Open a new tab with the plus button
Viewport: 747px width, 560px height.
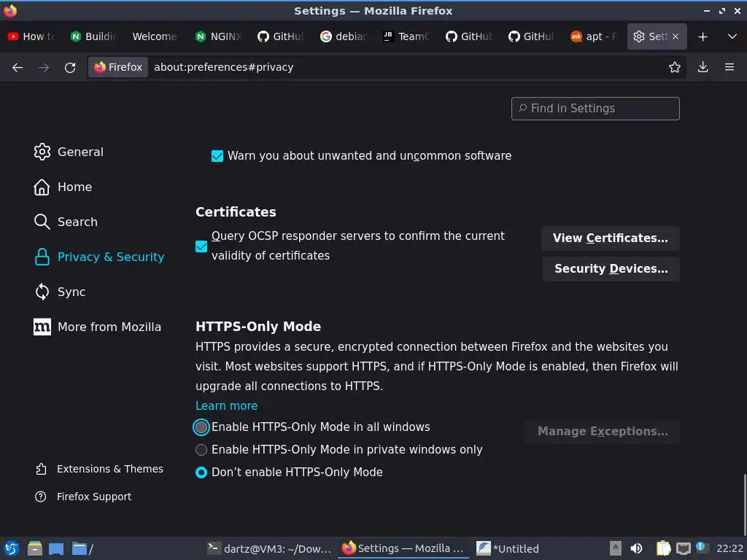703,36
